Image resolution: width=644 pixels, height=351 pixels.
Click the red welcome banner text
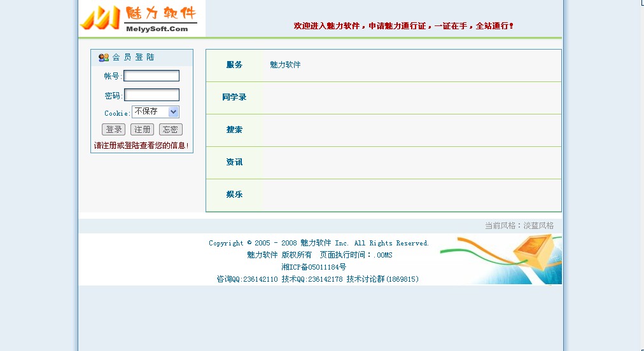point(403,26)
